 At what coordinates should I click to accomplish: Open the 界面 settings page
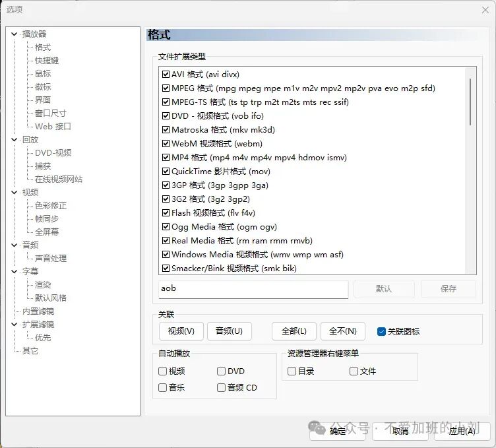pos(43,100)
